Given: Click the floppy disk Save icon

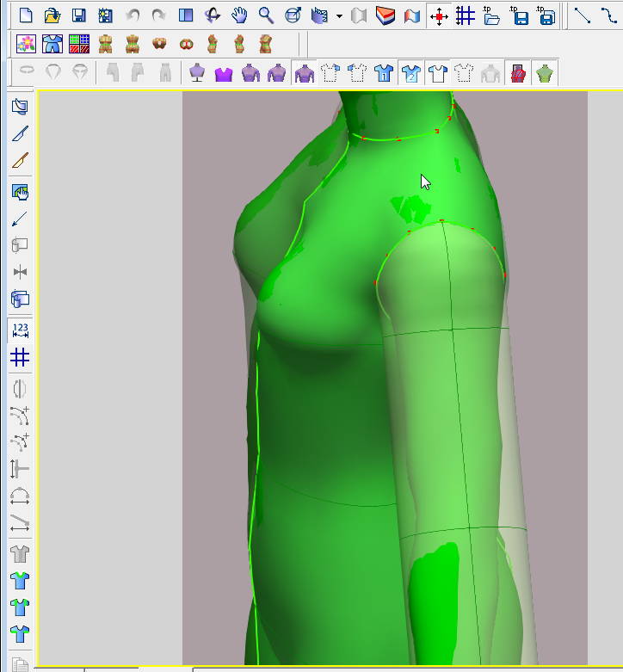Looking at the screenshot, I should pyautogui.click(x=78, y=15).
